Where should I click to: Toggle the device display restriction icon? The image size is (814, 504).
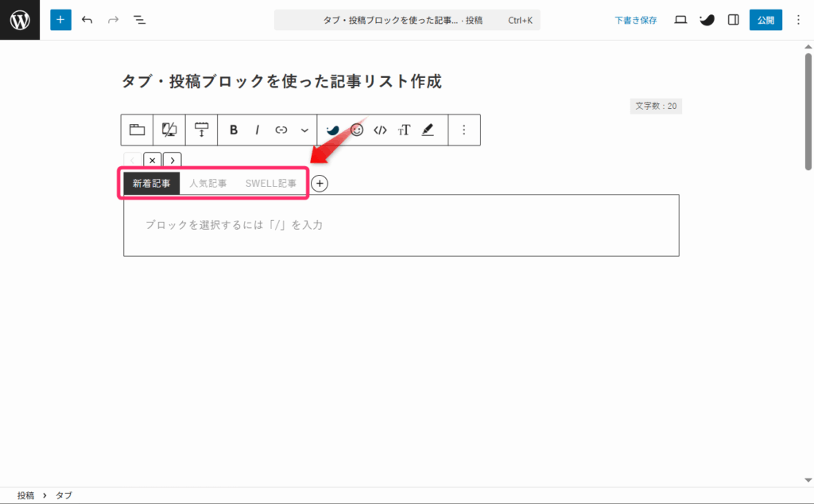pos(169,130)
